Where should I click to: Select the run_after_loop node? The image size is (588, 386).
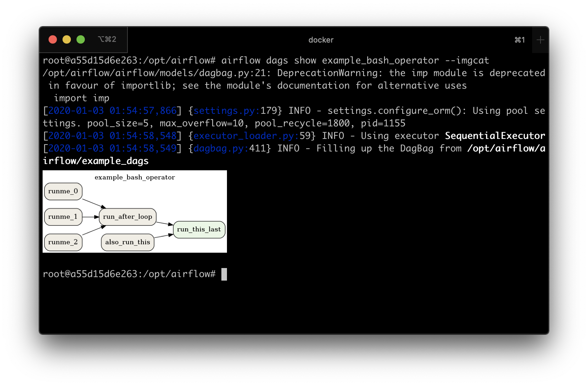click(x=127, y=217)
